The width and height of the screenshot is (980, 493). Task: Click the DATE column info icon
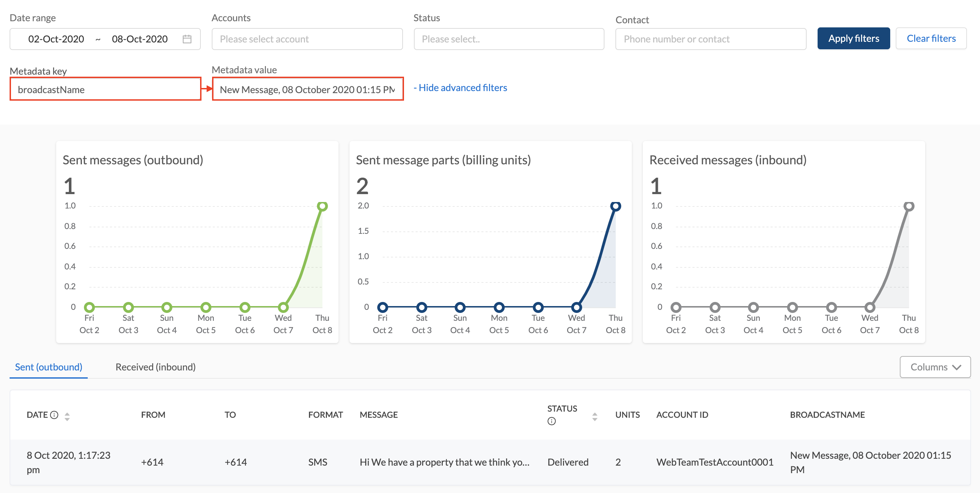point(54,415)
